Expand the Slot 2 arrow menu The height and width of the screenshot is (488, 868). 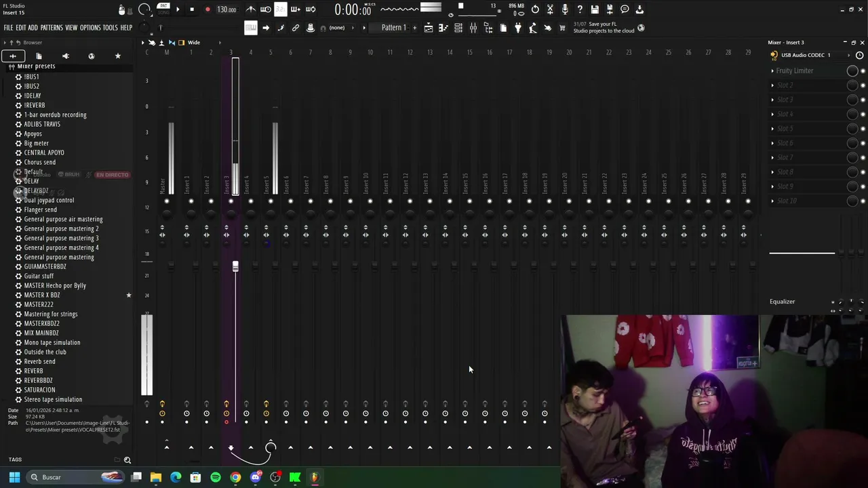[x=772, y=85]
